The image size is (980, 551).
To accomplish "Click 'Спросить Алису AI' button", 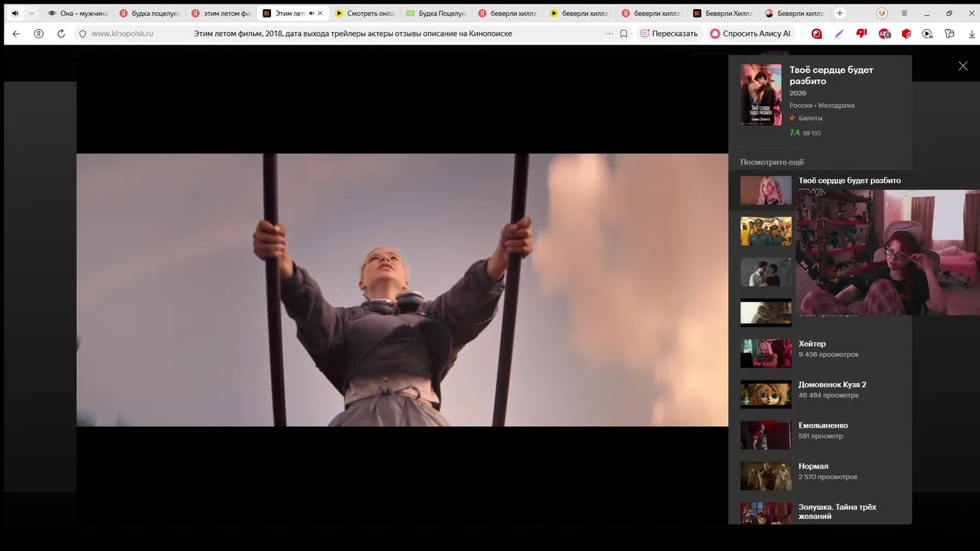I will click(750, 34).
